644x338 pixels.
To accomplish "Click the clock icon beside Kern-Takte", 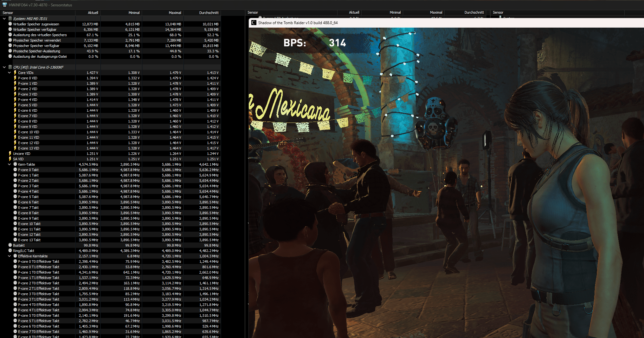I will click(x=15, y=164).
